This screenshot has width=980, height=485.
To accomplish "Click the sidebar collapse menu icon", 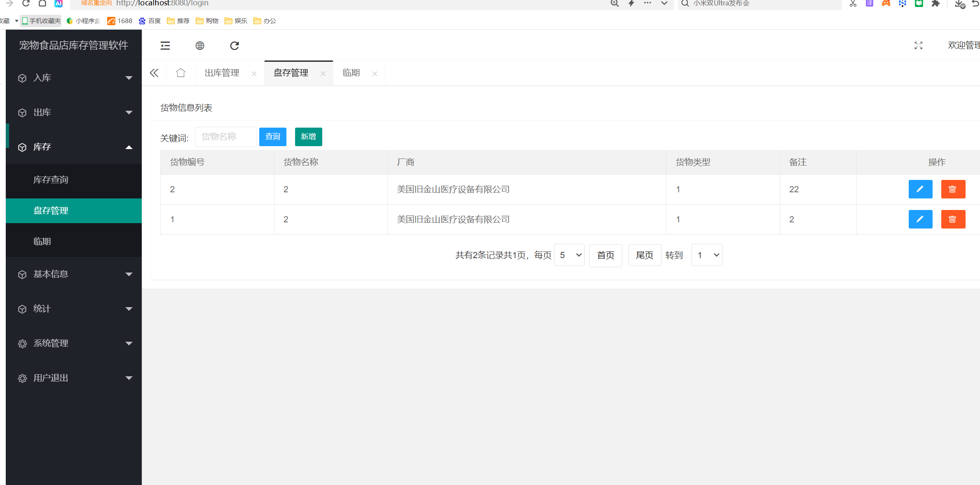I will pyautogui.click(x=165, y=46).
